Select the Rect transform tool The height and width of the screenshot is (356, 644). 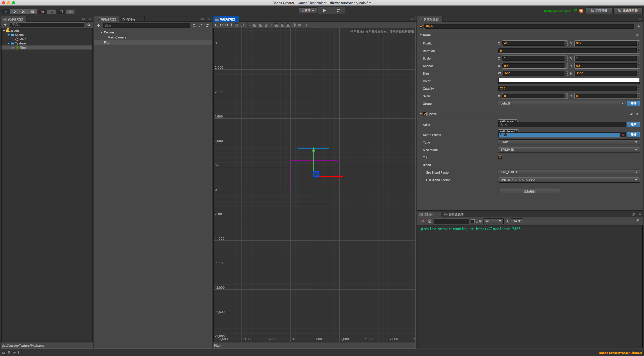click(x=32, y=12)
